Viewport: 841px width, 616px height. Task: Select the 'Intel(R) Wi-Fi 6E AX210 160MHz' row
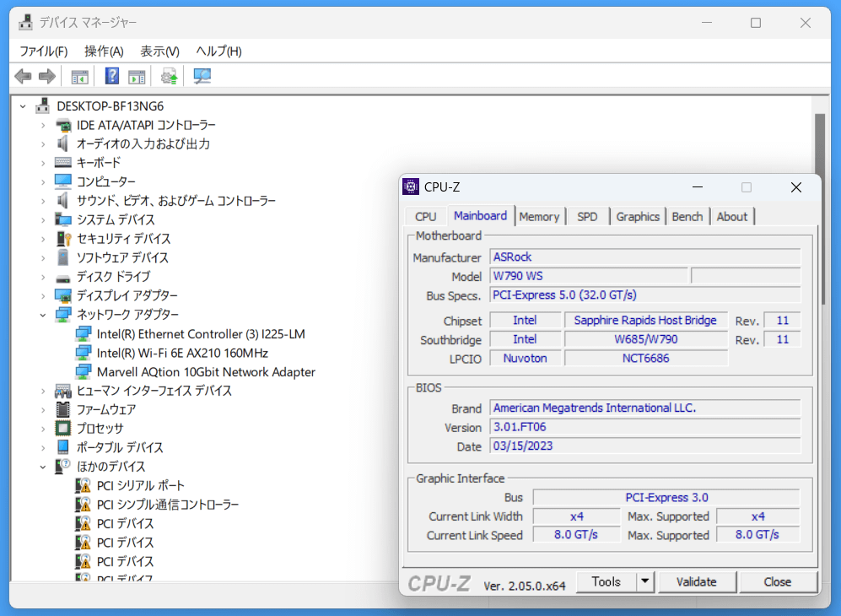[x=182, y=353]
